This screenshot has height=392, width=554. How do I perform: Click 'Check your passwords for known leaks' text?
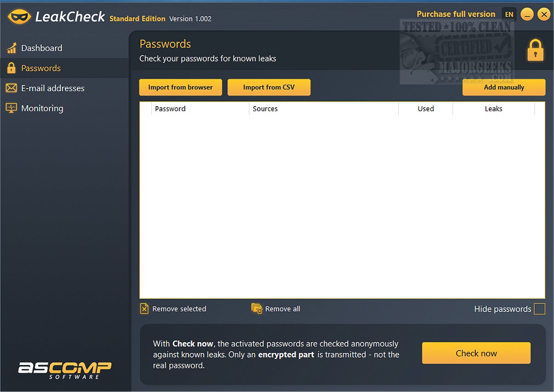(x=208, y=59)
